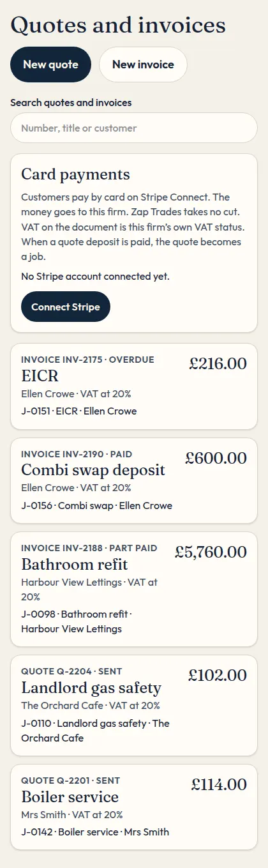Click the £5,760.00 Bathroom refit amount
Image resolution: width=268 pixels, height=868 pixels.
[x=211, y=552]
